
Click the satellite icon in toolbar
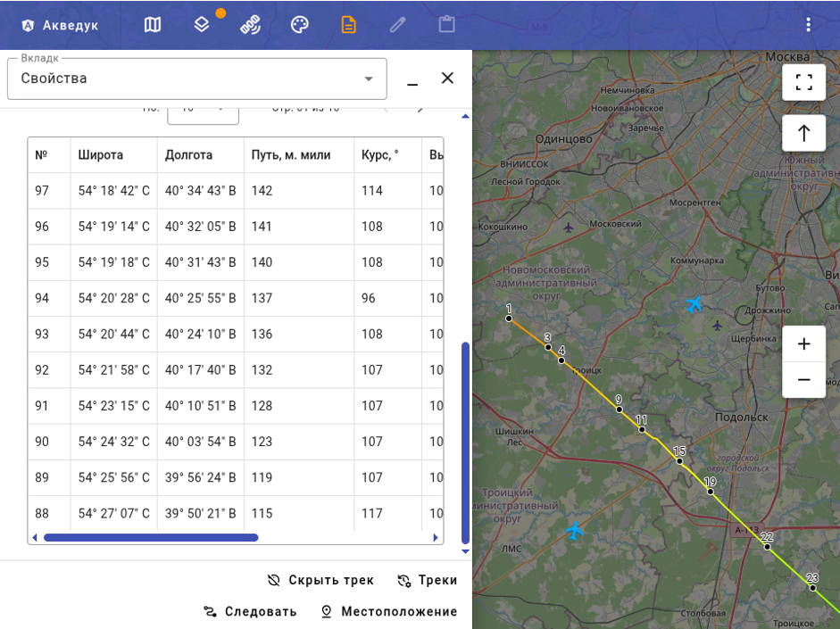pyautogui.click(x=250, y=25)
